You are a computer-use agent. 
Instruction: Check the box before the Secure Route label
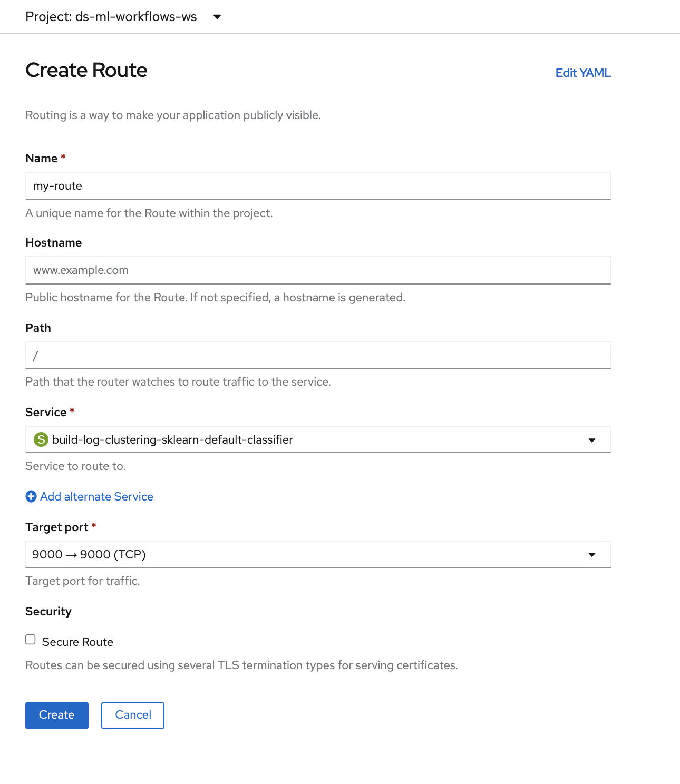(x=30, y=639)
